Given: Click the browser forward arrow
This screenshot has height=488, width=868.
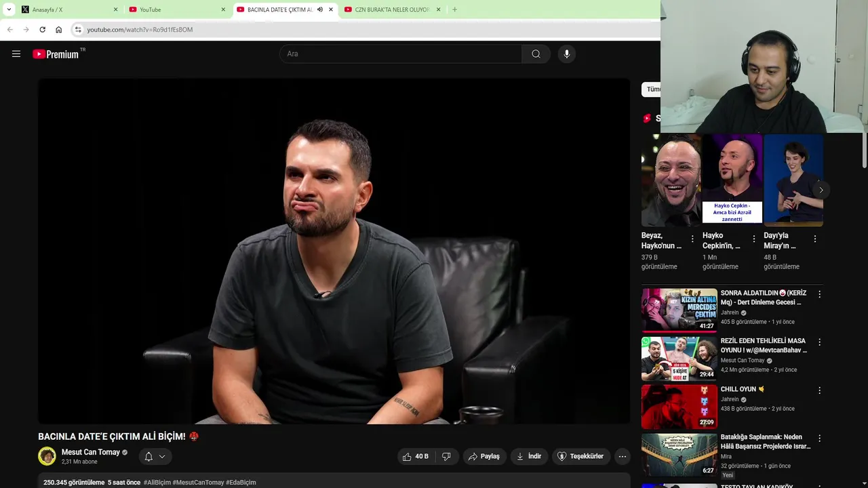Looking at the screenshot, I should point(26,30).
